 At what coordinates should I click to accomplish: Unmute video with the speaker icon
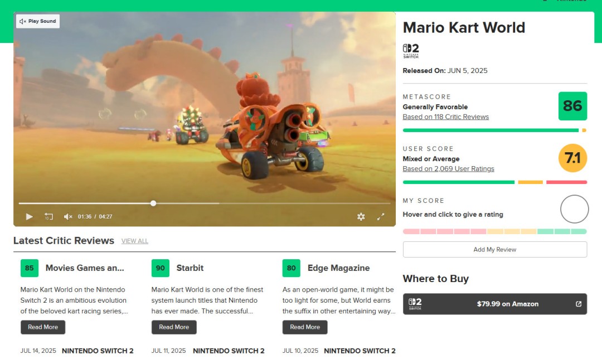[68, 216]
